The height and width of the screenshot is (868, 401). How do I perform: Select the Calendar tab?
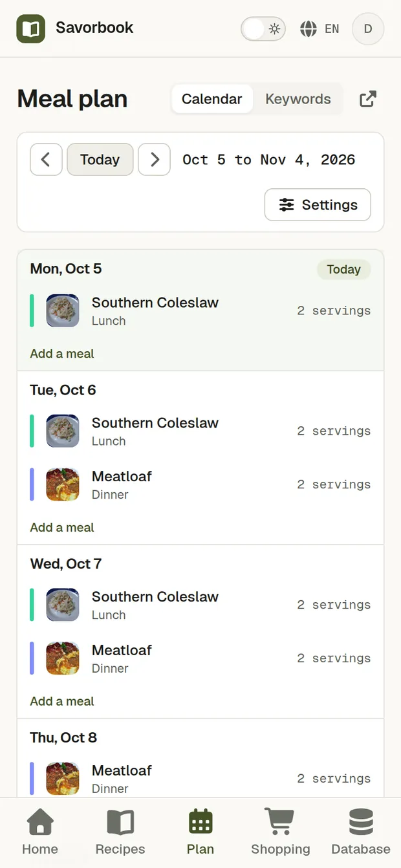pyautogui.click(x=211, y=99)
